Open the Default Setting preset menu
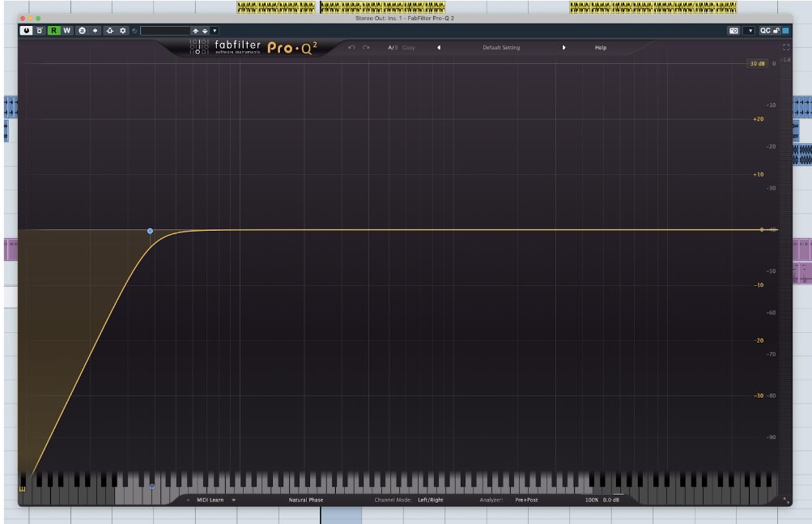The height and width of the screenshot is (524, 812). pyautogui.click(x=501, y=48)
